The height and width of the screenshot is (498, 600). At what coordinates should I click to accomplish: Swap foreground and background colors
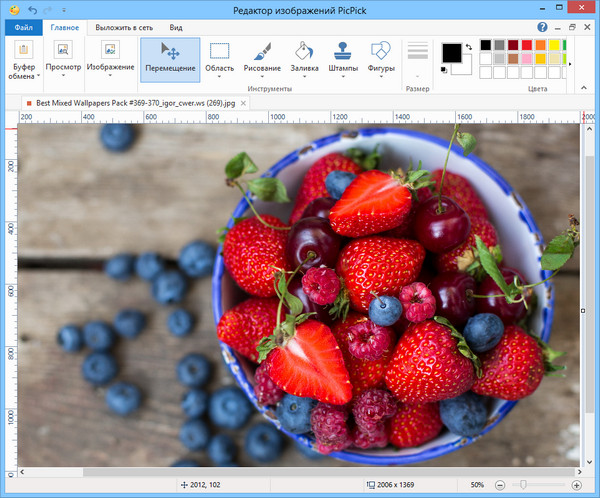[469, 47]
